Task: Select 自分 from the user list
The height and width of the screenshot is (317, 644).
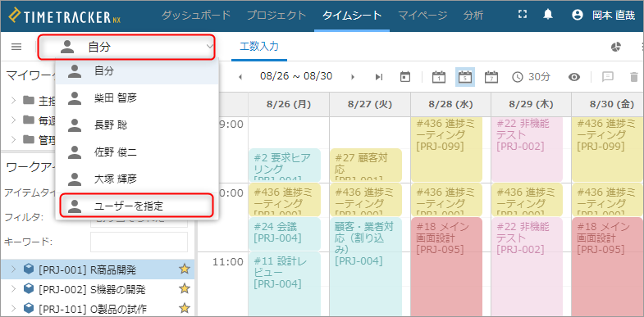Action: click(x=137, y=71)
